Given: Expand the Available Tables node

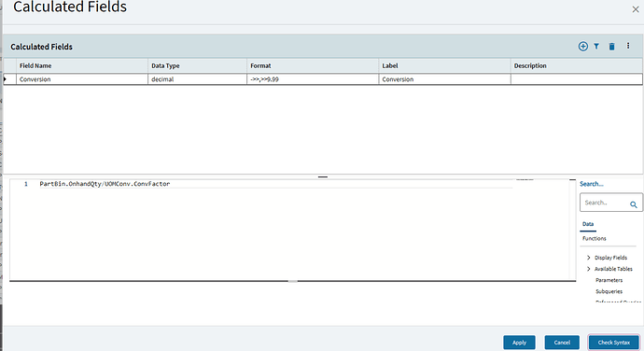Looking at the screenshot, I should tap(589, 269).
